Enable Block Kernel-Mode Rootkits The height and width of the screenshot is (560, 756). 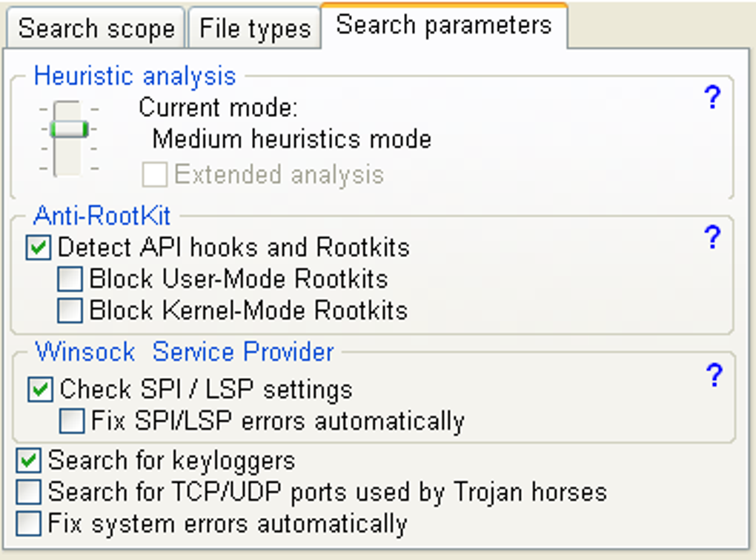point(70,310)
